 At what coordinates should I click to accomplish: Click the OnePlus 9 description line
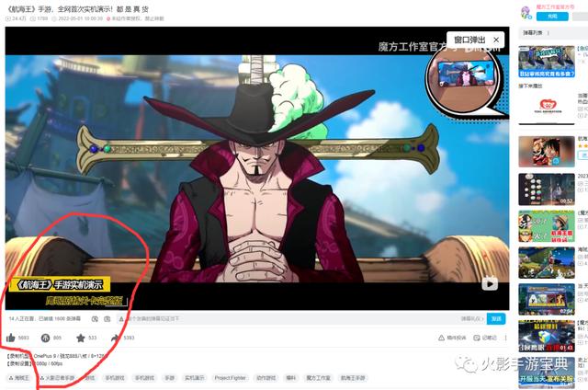[57, 356]
